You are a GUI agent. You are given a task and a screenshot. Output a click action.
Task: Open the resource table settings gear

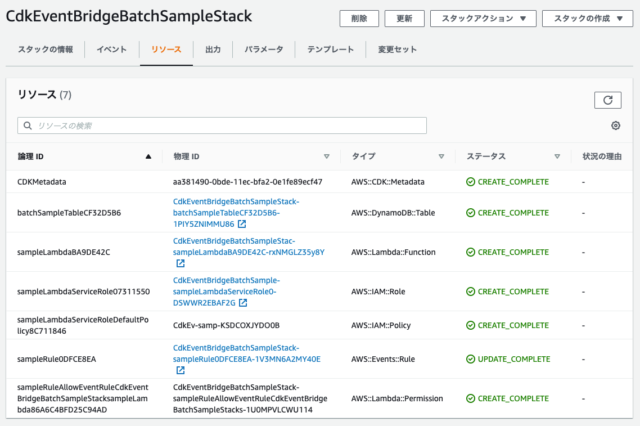(x=616, y=126)
